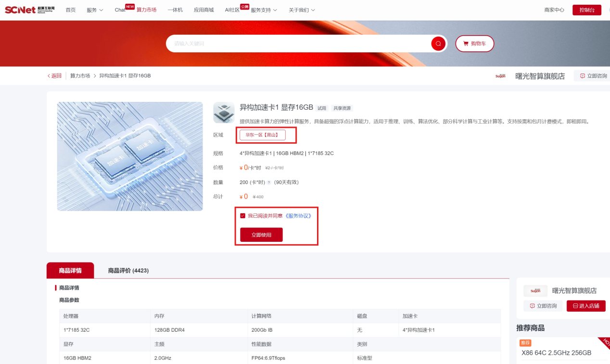The image size is (610, 364).
Task: Open the 《服务协议》 link
Action: pos(298,216)
